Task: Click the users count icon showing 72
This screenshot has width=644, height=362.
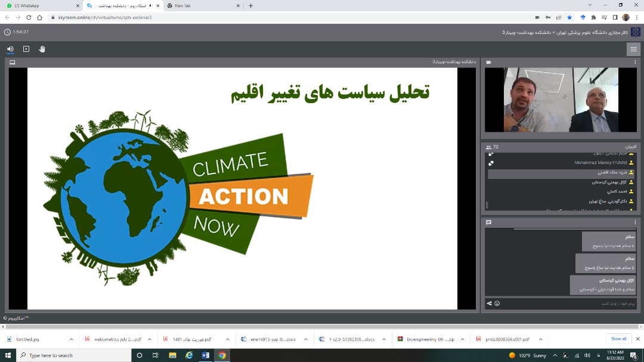Action: coord(489,147)
